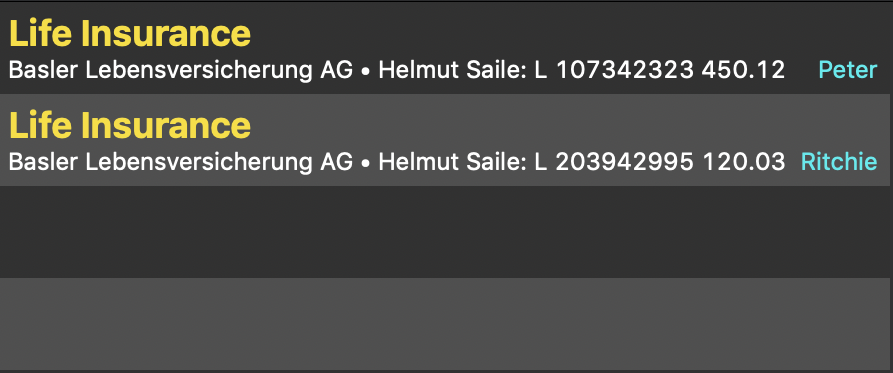Click Basler Lebensversicherung AG in Ritchie's entry
893x373 pixels.
point(181,162)
